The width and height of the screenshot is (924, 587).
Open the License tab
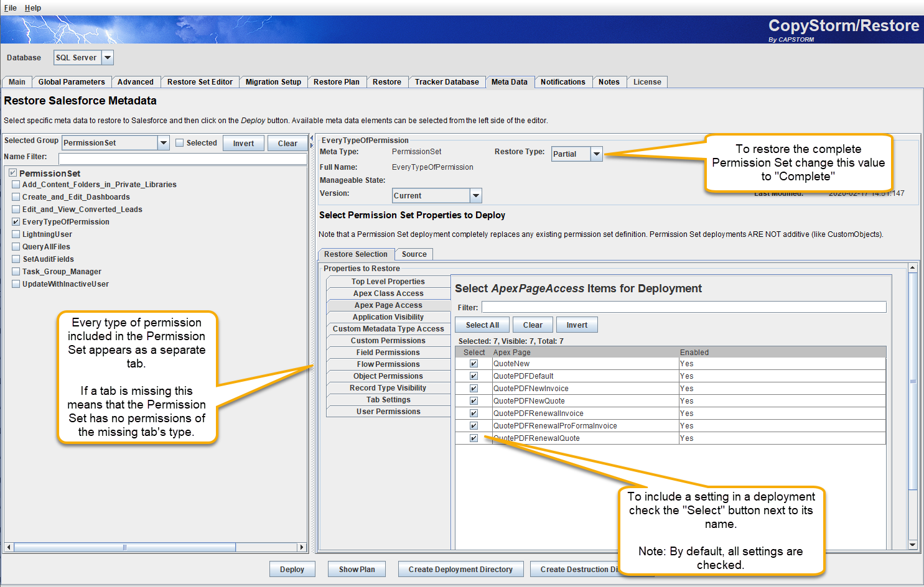tap(647, 82)
